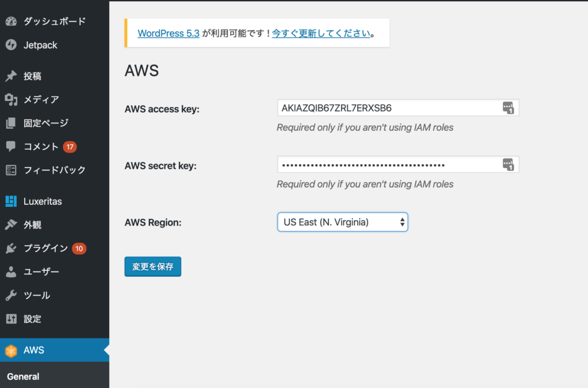
Task: Click the Dashboard gauge icon
Action: pos(11,21)
